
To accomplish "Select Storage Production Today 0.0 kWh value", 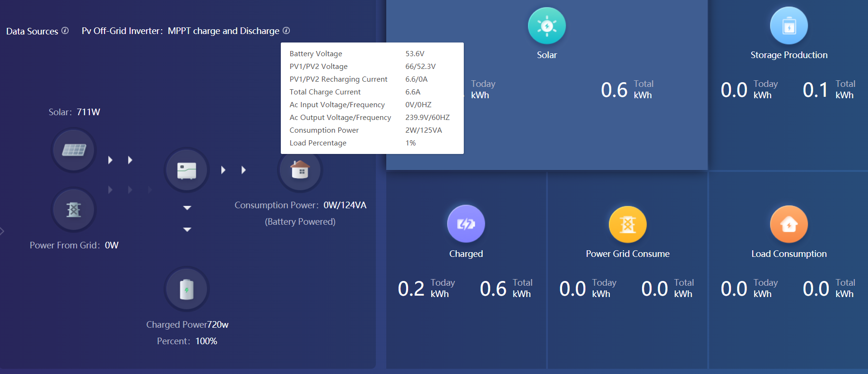I will point(749,89).
